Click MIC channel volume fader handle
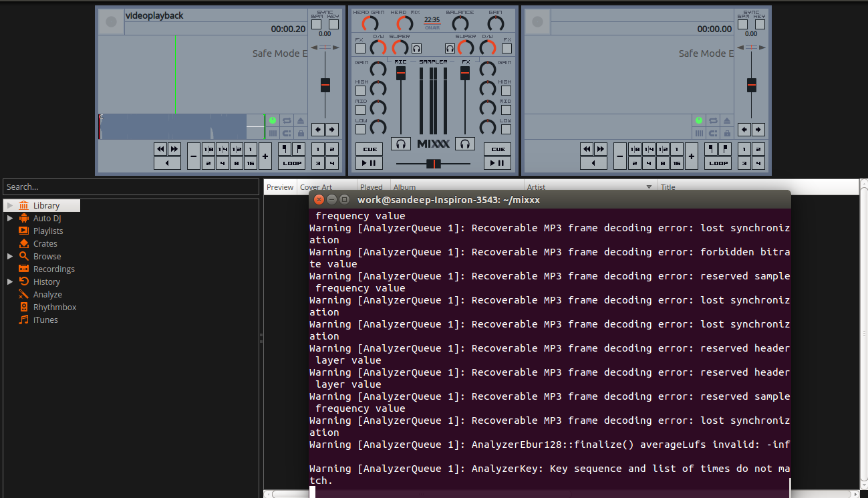Image resolution: width=868 pixels, height=498 pixels. 401,72
